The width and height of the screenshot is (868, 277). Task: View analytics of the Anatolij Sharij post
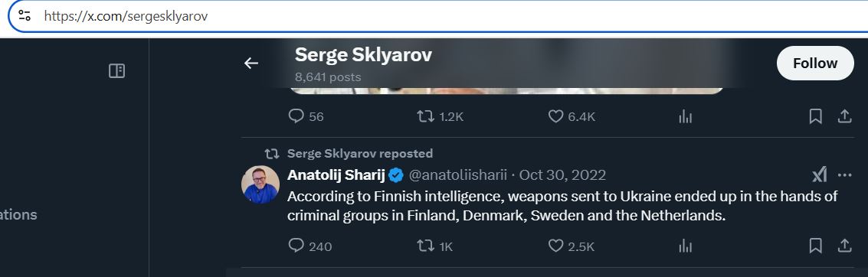[x=686, y=246]
